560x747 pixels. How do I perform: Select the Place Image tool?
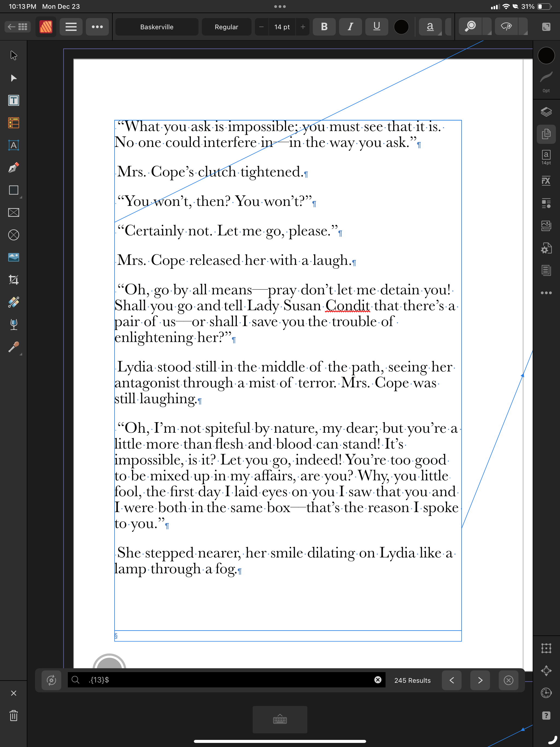pyautogui.click(x=13, y=257)
